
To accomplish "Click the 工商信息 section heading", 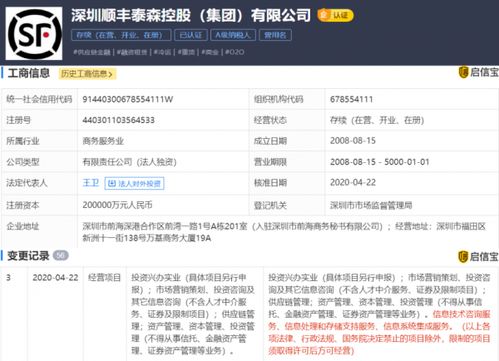I will (29, 73).
